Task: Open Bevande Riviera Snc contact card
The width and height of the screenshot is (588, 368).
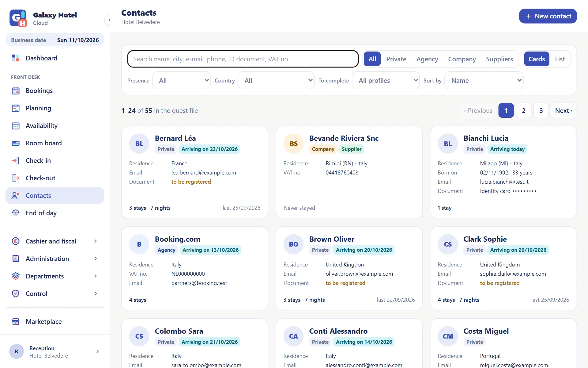Action: [x=349, y=172]
